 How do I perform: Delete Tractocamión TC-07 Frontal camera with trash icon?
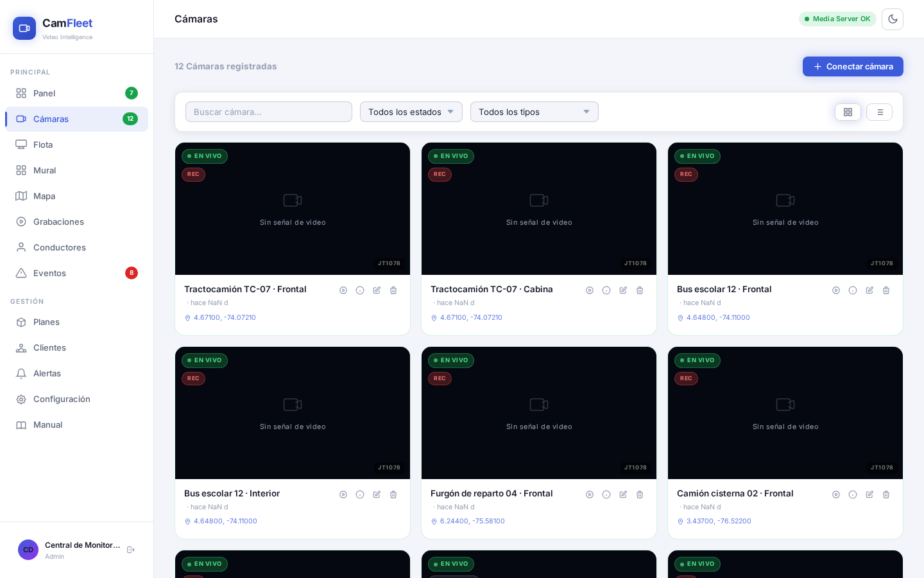[x=393, y=290]
